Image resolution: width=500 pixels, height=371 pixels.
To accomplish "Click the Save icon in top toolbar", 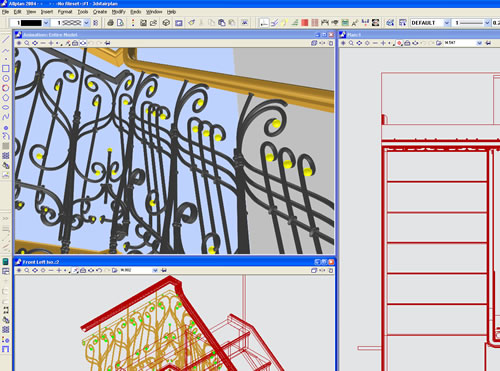I will point(143,23).
